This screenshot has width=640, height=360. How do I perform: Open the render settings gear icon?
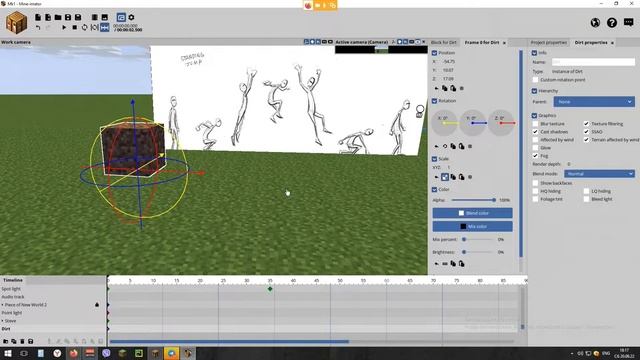point(131,17)
